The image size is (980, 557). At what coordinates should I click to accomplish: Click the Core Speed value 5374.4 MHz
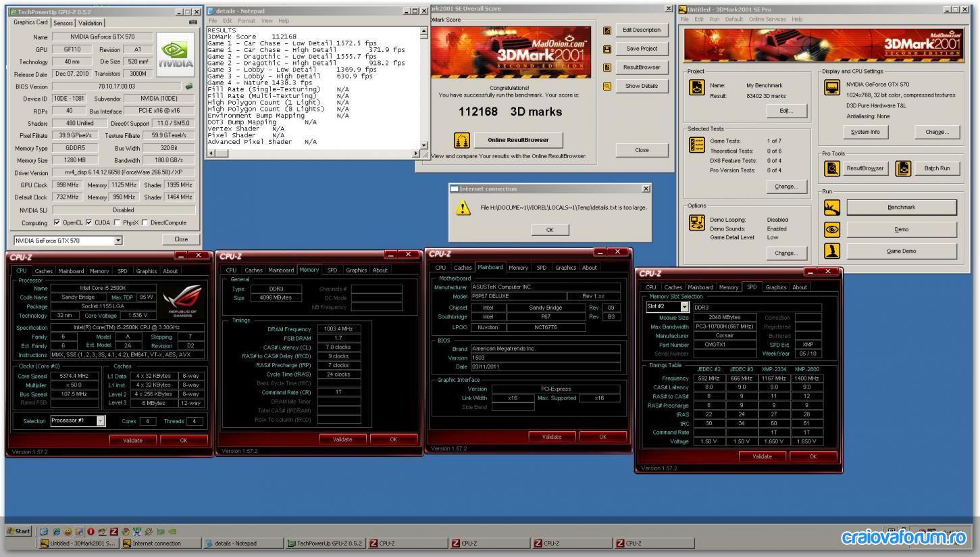click(x=74, y=376)
